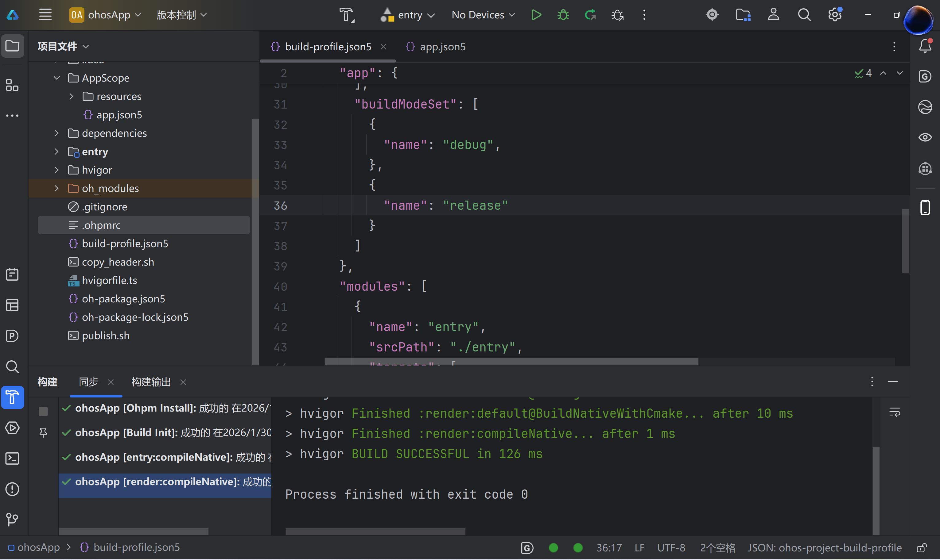Open the Terminal tool window
The height and width of the screenshot is (560, 940).
pos(13,458)
